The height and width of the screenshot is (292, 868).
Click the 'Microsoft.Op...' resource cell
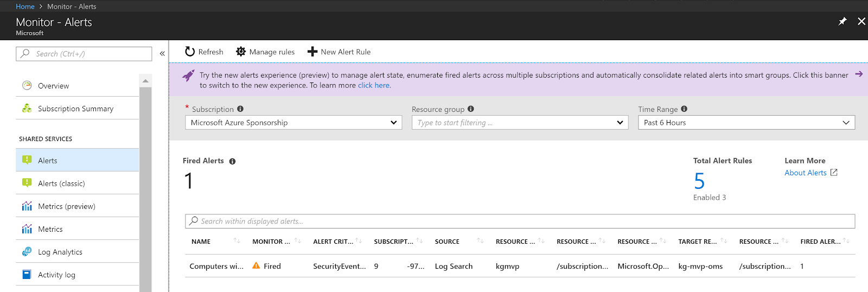pos(643,266)
